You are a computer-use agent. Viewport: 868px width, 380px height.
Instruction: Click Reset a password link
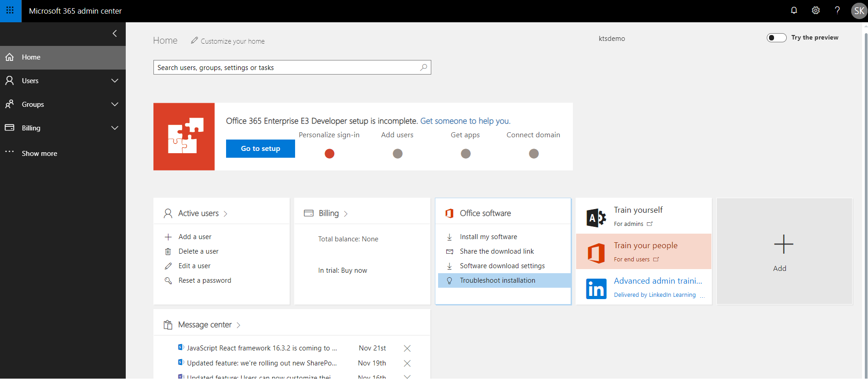pos(205,280)
